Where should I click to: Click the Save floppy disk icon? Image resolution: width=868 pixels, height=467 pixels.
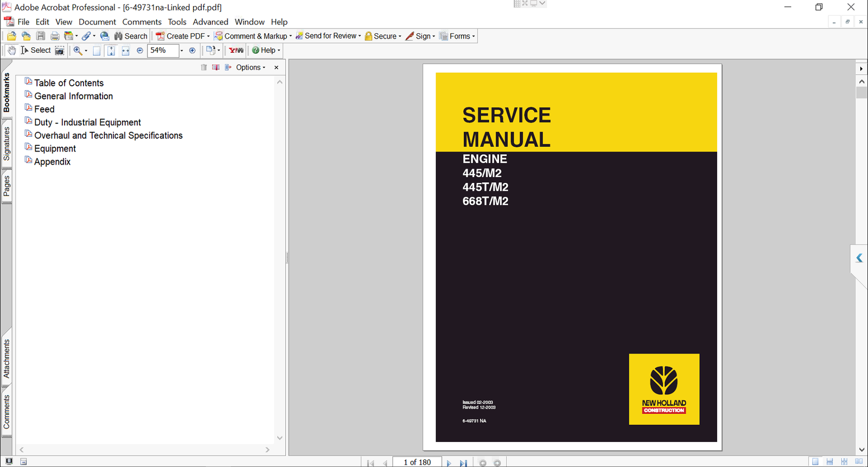coord(41,36)
